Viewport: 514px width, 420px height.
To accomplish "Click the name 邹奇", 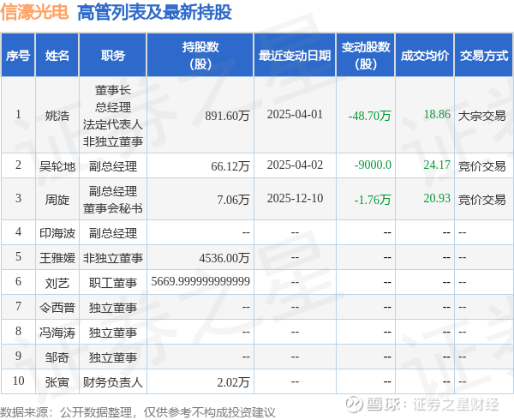I will [57, 357].
